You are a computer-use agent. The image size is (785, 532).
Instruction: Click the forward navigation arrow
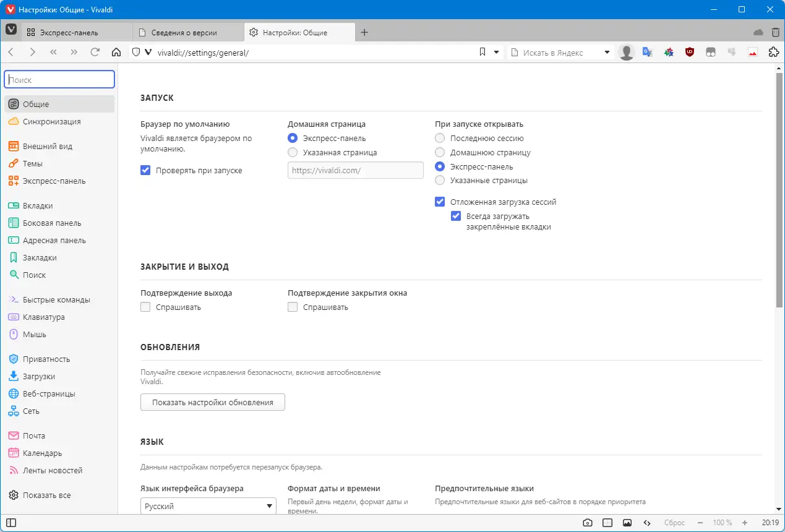33,53
